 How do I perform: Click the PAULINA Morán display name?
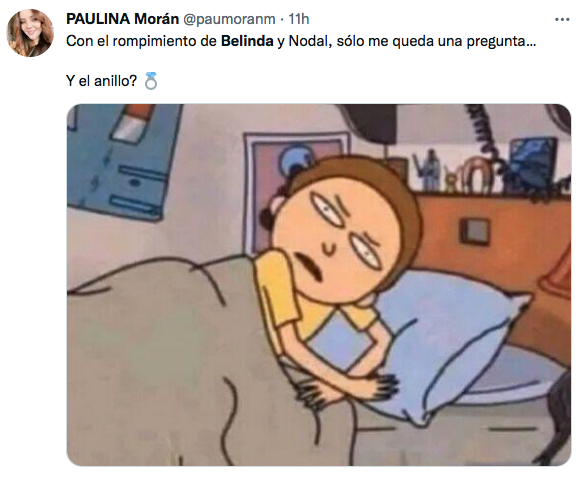(x=122, y=19)
